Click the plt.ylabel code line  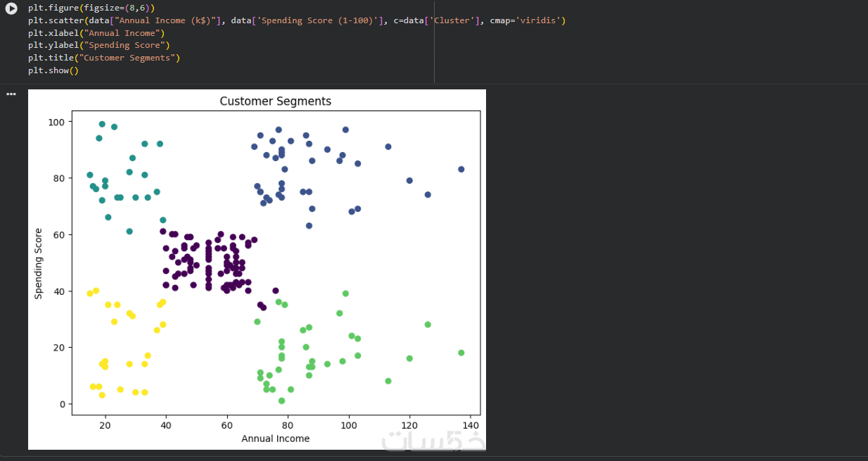[99, 45]
